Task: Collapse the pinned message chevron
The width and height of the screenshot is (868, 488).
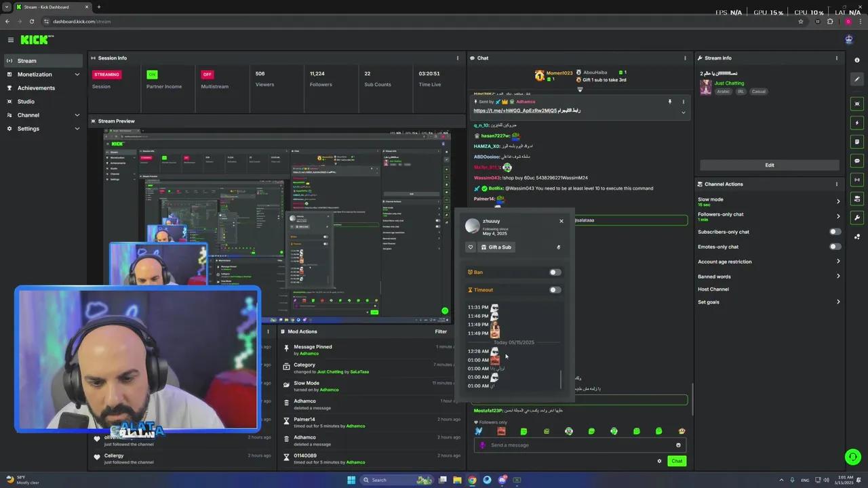Action: [x=684, y=113]
